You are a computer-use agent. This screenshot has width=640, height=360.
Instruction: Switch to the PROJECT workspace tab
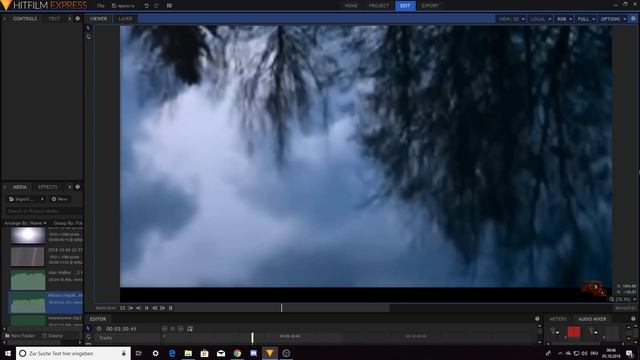[x=379, y=6]
